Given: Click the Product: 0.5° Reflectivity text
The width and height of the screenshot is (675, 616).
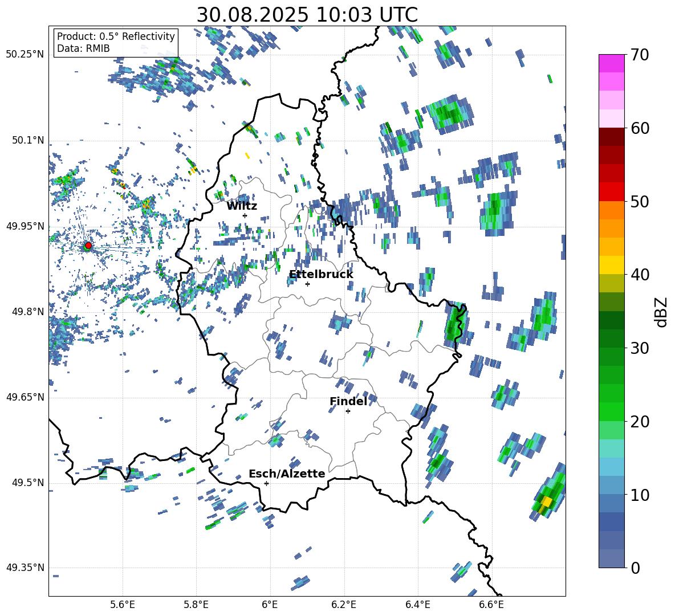Looking at the screenshot, I should tap(116, 36).
